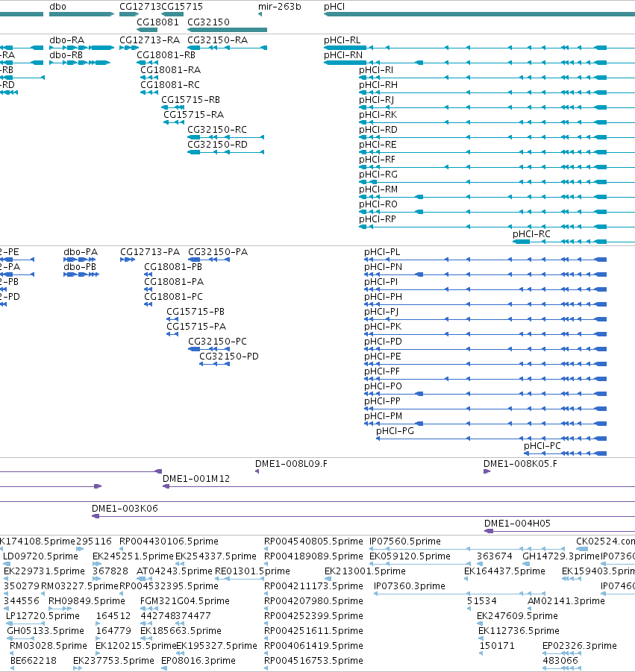Click protein pHCl-PL

click(382, 252)
